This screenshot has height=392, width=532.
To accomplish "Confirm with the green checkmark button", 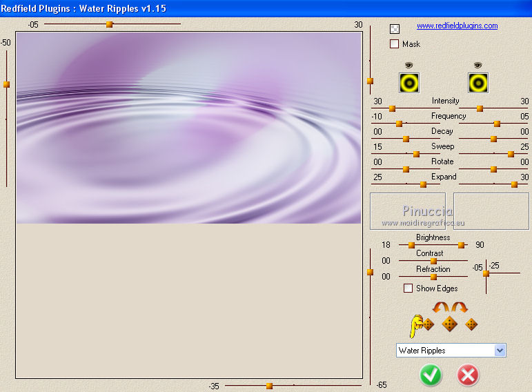I will pyautogui.click(x=431, y=375).
